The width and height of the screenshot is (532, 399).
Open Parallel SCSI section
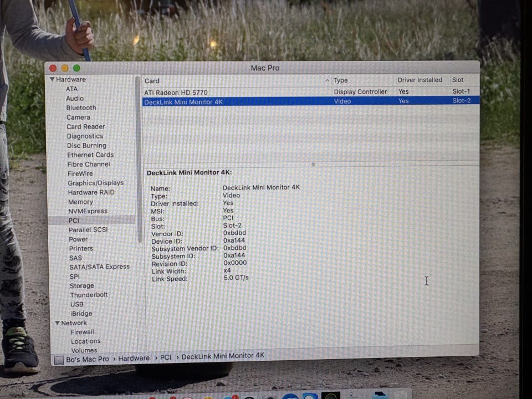click(88, 229)
